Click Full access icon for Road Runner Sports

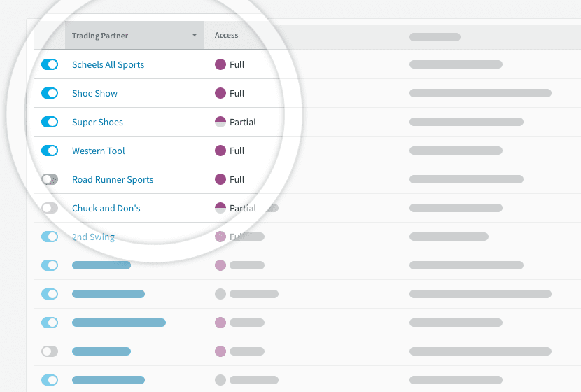tap(220, 179)
